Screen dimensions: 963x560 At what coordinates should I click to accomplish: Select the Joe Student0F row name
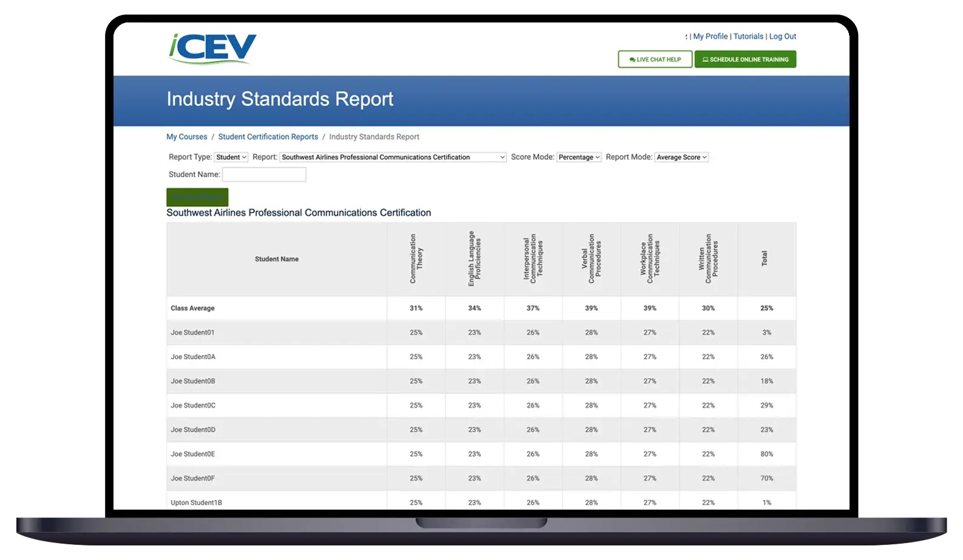193,478
